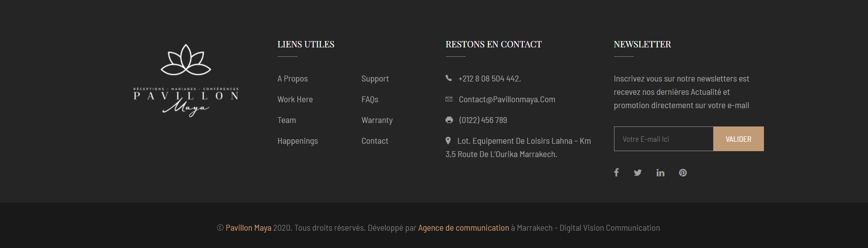868x248 pixels.
Task: Click the Votre E-mail Ici input field
Action: 663,139
